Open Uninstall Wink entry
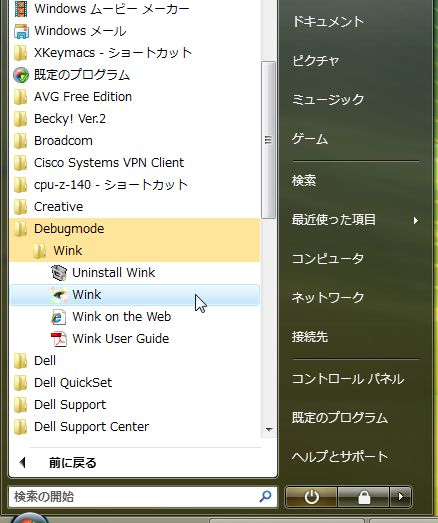438x523 pixels. tap(135, 273)
